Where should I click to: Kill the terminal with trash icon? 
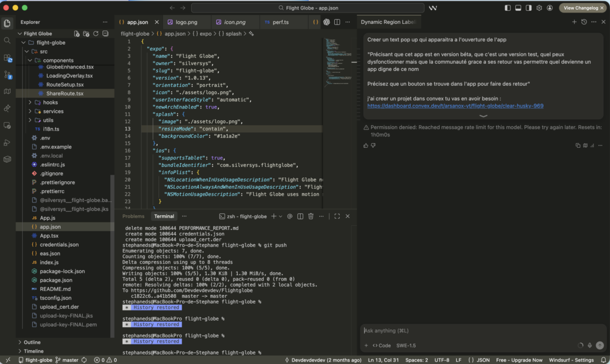coord(310,216)
